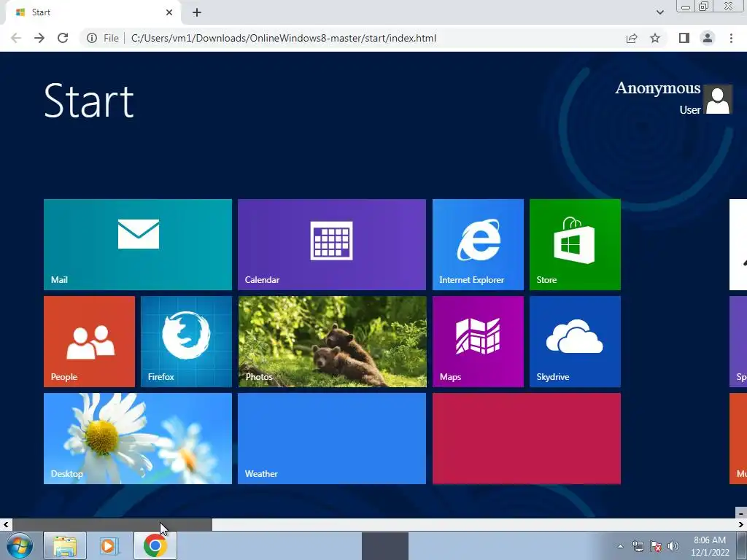Viewport: 747px width, 560px height.
Task: Click the address bar URL
Action: tap(284, 38)
